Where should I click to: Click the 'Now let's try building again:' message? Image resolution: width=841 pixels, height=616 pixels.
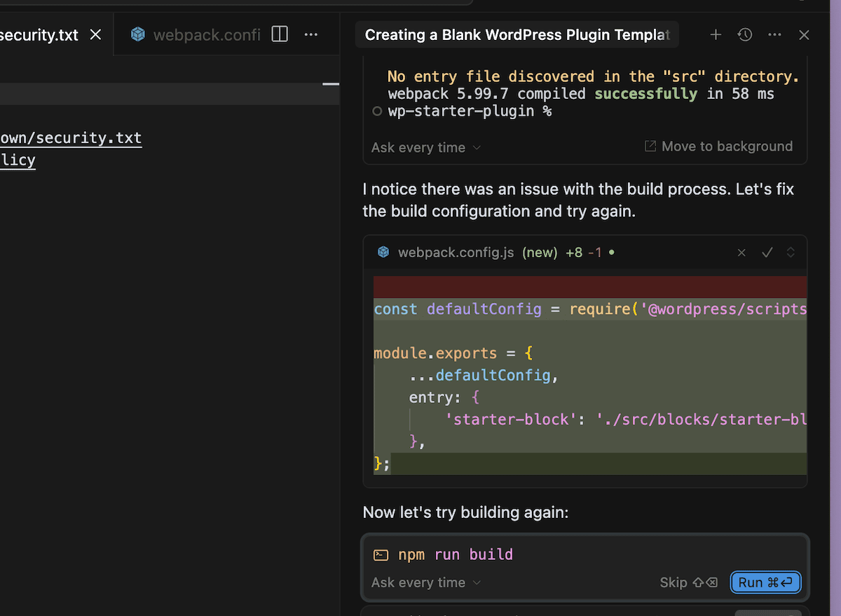coord(465,512)
